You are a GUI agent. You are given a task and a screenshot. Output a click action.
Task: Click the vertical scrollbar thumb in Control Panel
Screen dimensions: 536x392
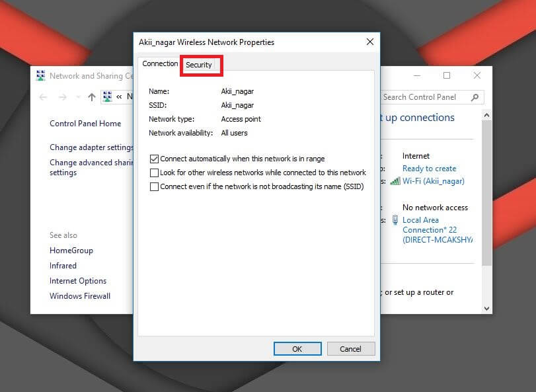pyautogui.click(x=487, y=193)
